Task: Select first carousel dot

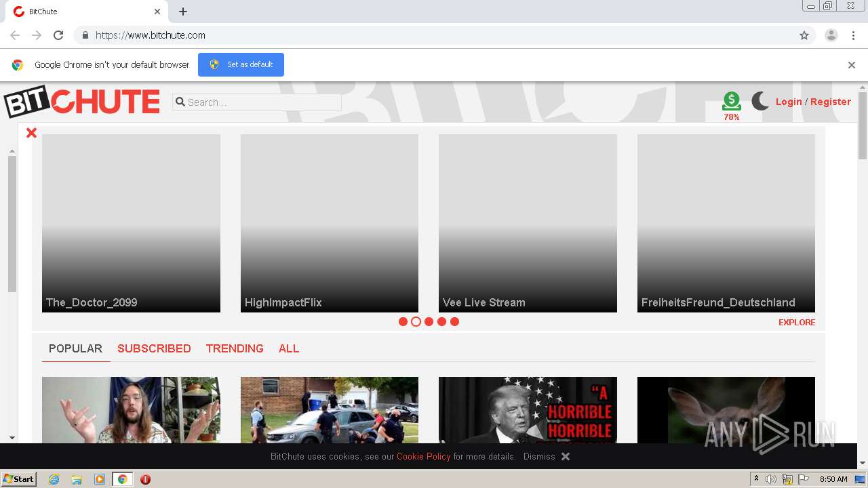Action: pos(403,321)
